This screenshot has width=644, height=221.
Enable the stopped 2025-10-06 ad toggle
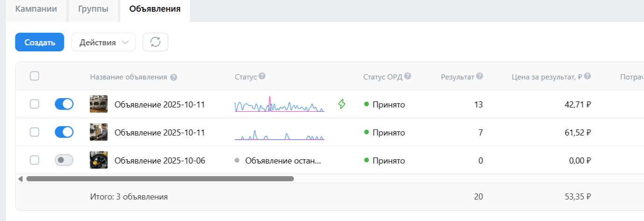[x=64, y=160]
